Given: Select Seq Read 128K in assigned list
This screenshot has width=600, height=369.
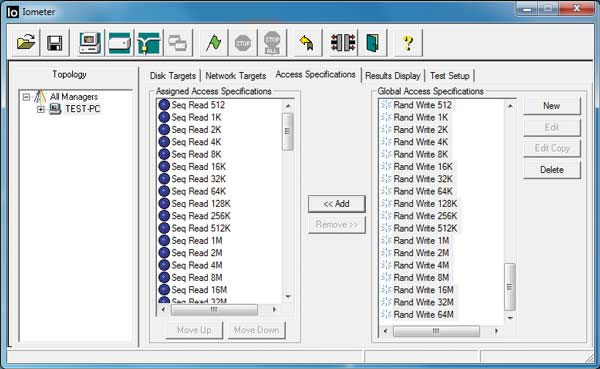Looking at the screenshot, I should tap(201, 204).
